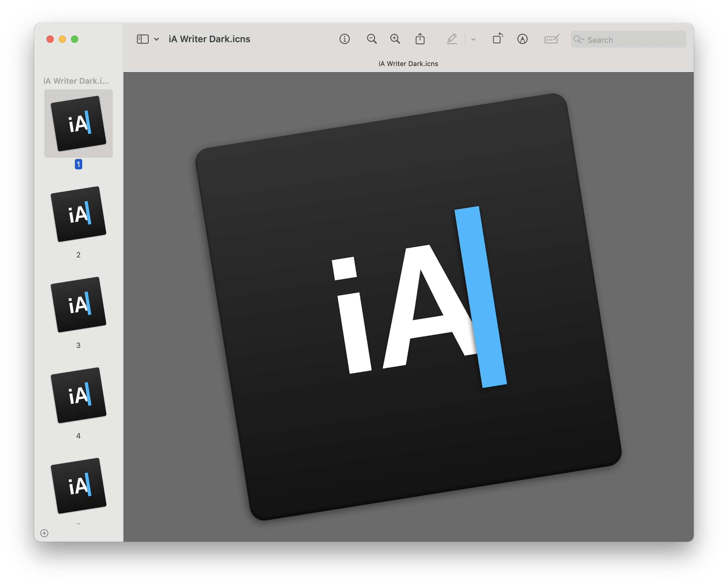Click the iA Writer Dark.icns tab label
This screenshot has width=728, height=587.
click(x=408, y=64)
